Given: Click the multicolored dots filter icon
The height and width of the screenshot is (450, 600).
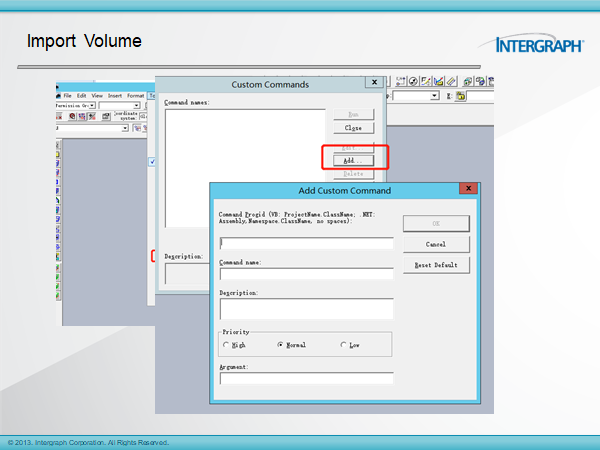Looking at the screenshot, I should click(82, 116).
